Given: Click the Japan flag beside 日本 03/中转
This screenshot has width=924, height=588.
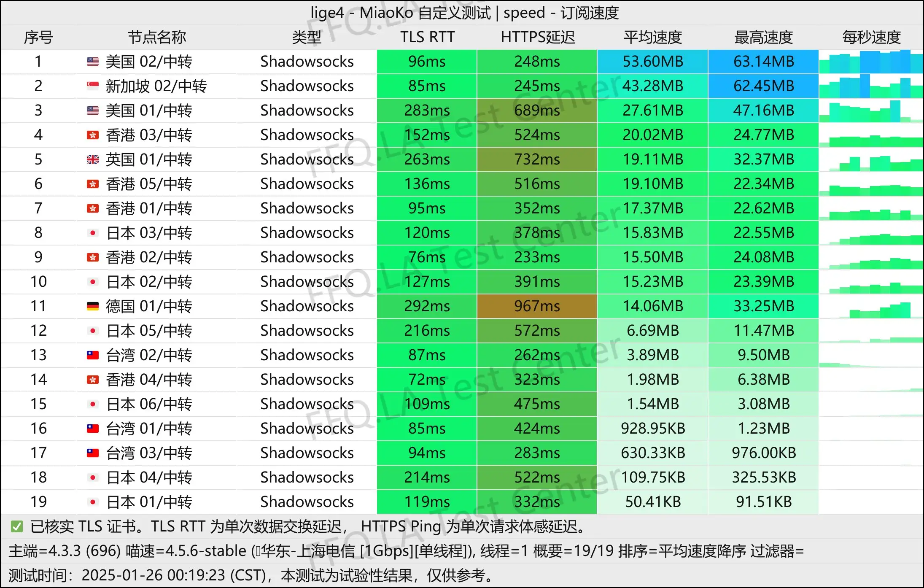Looking at the screenshot, I should click(x=92, y=233).
